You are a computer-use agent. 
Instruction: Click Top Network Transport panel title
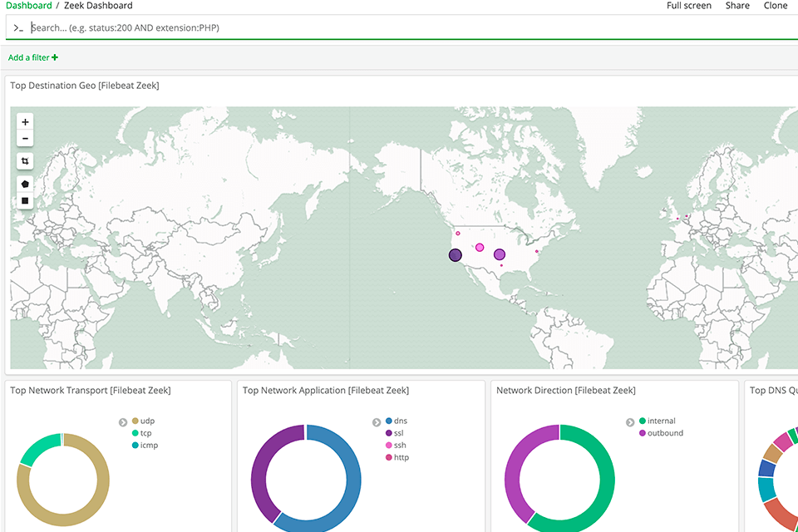click(x=91, y=391)
